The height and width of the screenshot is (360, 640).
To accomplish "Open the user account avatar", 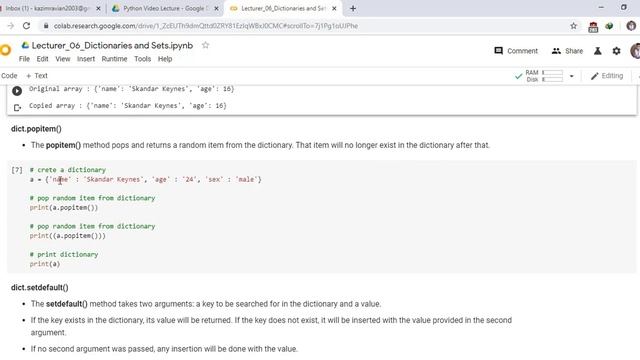I will pyautogui.click(x=635, y=51).
